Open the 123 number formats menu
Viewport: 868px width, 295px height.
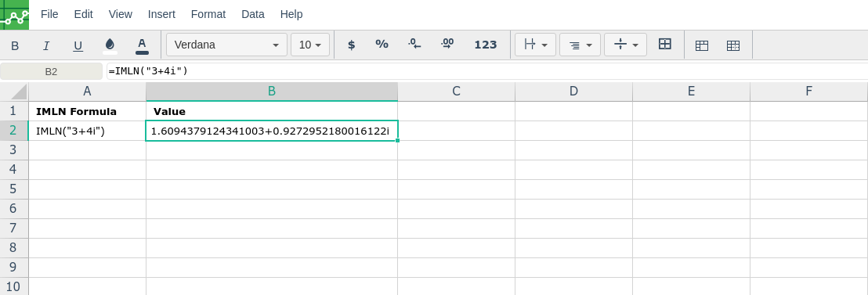pos(486,45)
